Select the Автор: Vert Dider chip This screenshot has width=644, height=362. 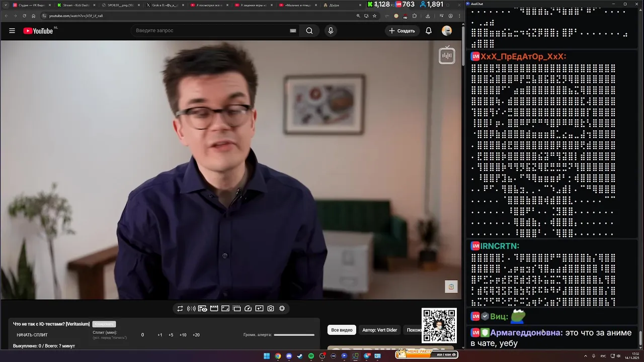point(380,330)
